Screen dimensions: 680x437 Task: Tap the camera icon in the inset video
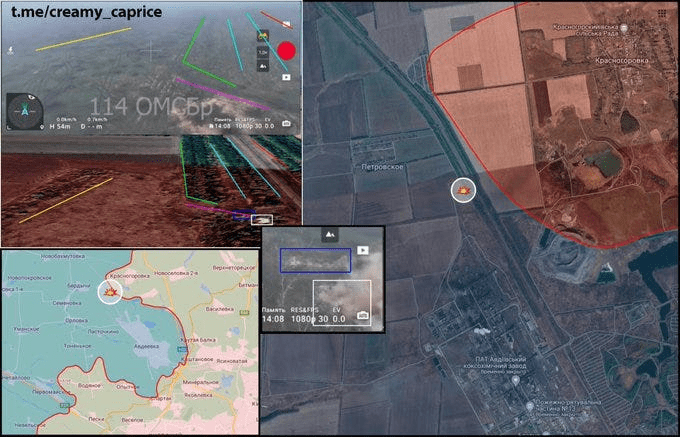[363, 314]
